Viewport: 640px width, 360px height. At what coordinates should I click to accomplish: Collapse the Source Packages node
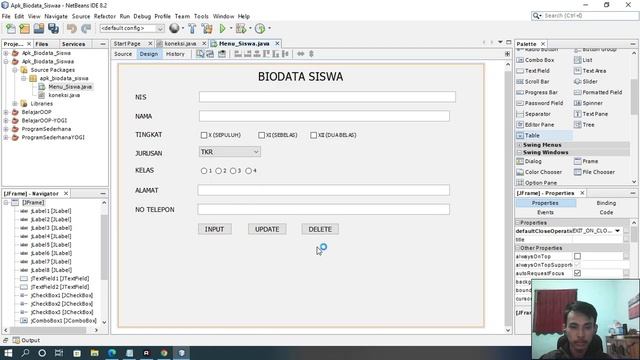point(15,70)
